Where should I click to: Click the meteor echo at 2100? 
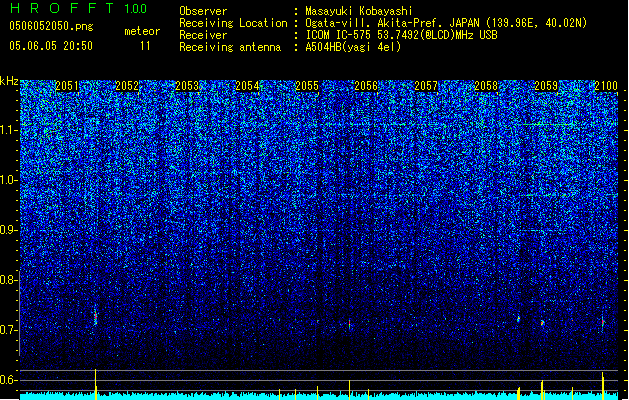603,322
